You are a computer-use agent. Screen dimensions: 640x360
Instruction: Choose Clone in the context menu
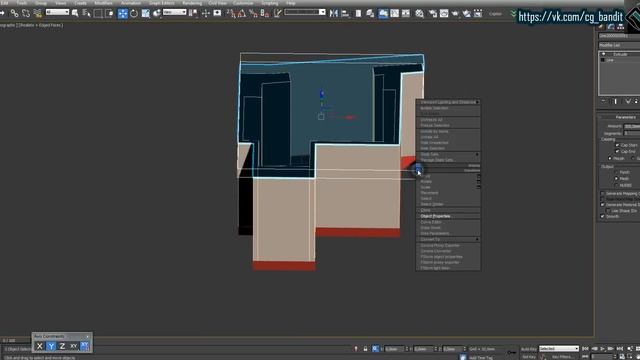(x=448, y=210)
